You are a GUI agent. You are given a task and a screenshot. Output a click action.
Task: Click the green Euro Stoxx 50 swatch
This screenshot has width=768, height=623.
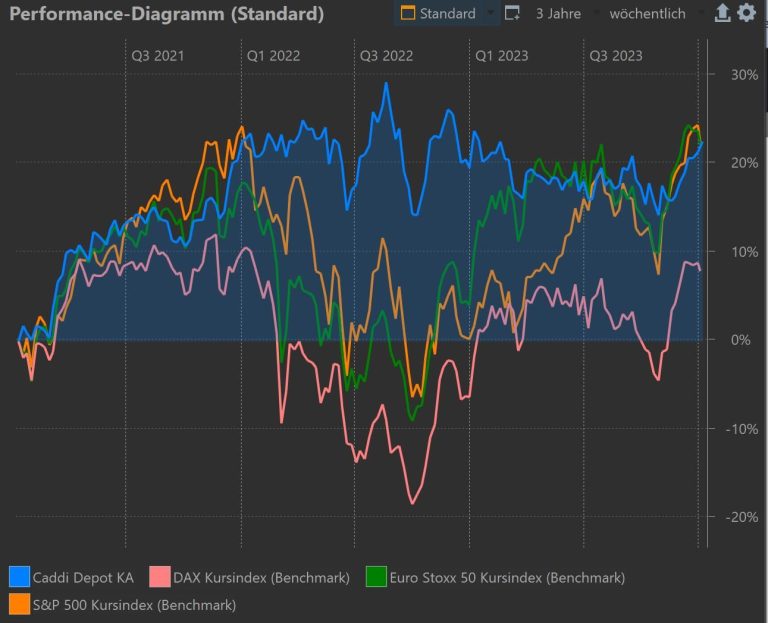376,576
